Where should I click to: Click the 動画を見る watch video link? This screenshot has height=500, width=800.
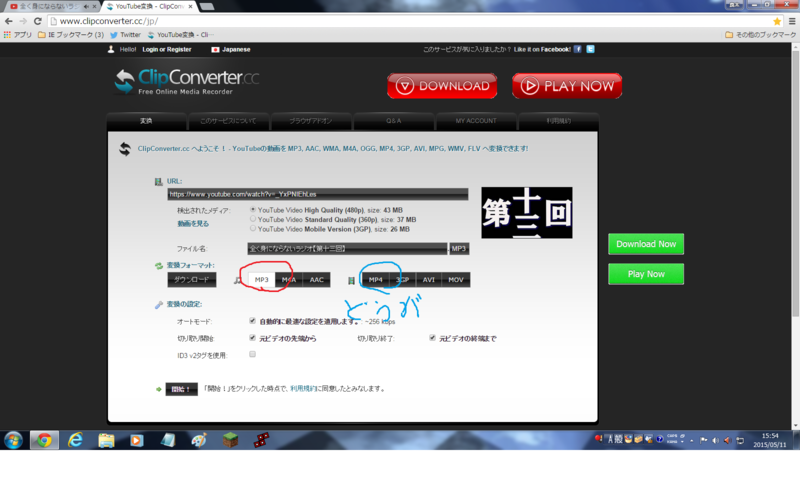tap(193, 223)
